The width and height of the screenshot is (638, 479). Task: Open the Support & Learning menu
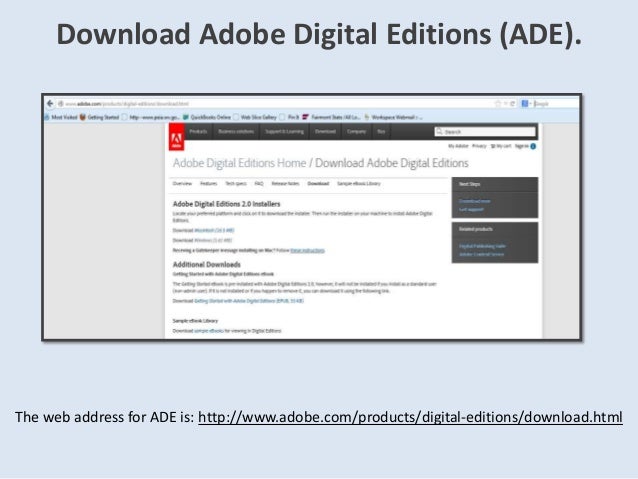point(284,131)
